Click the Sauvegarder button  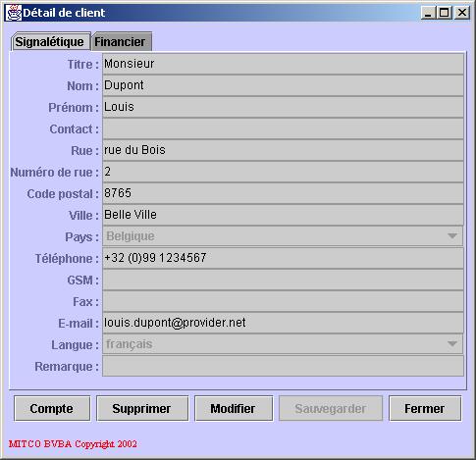click(x=331, y=408)
